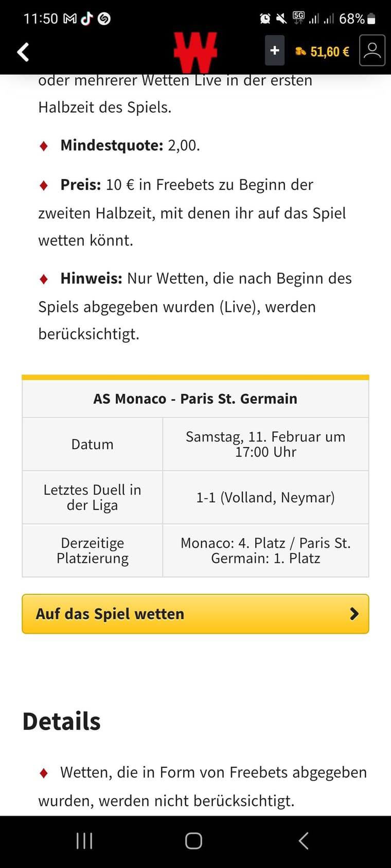Click the Auf das Spiel wetten button
This screenshot has height=868, width=391.
195,614
